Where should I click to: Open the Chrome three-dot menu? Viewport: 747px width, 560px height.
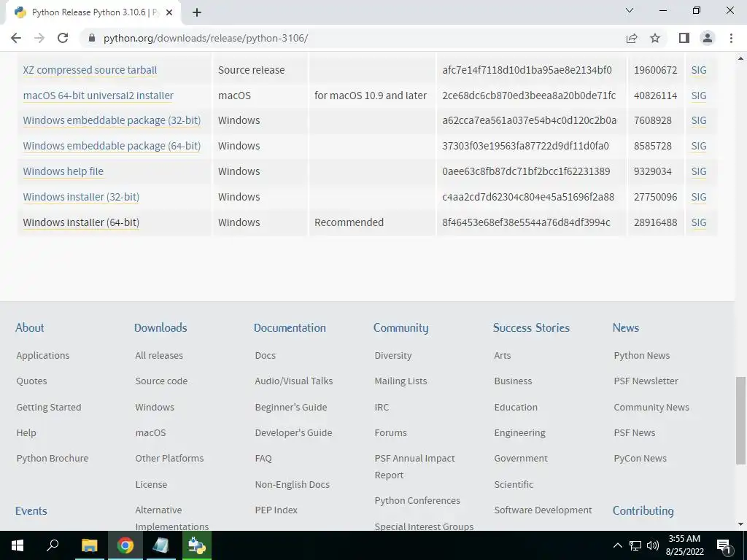(x=731, y=38)
